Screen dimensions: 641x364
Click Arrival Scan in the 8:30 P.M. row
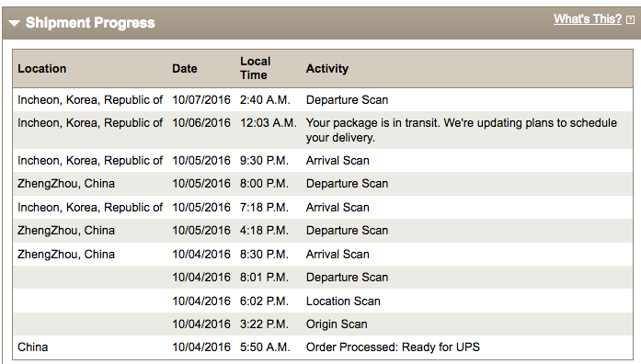338,255
